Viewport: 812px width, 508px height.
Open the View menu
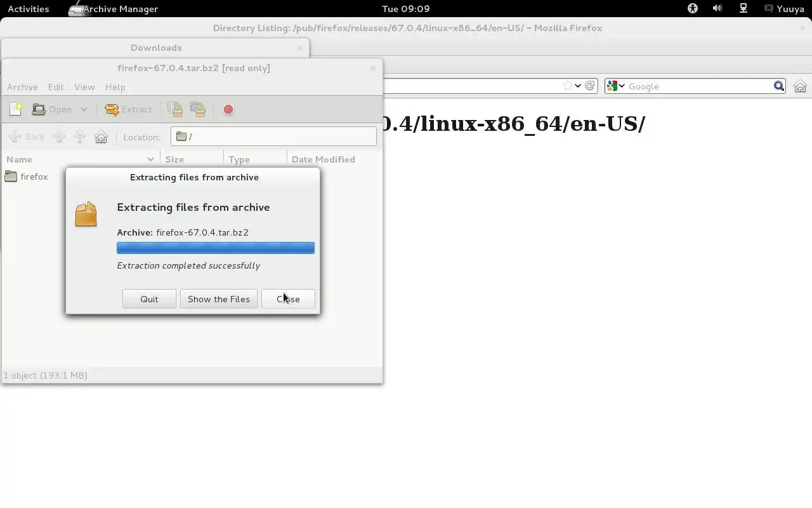[x=84, y=87]
